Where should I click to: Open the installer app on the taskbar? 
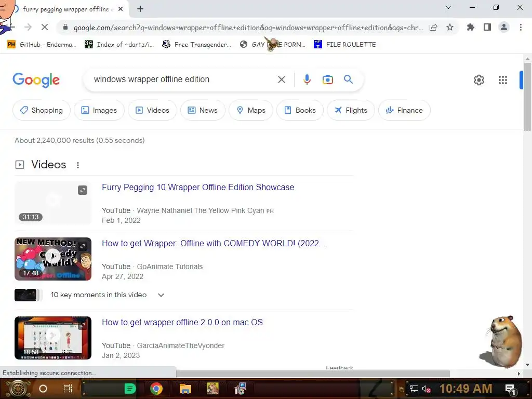240,389
